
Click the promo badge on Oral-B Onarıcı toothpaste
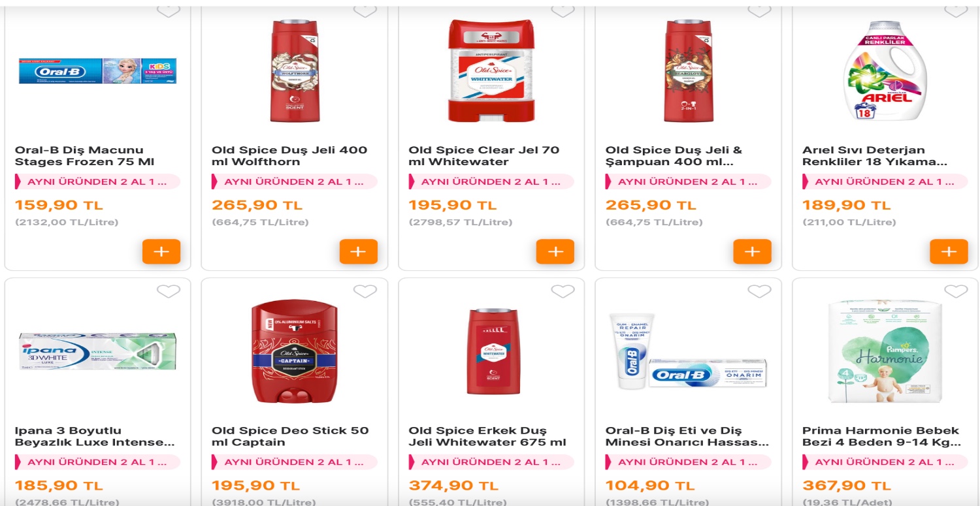(x=688, y=462)
